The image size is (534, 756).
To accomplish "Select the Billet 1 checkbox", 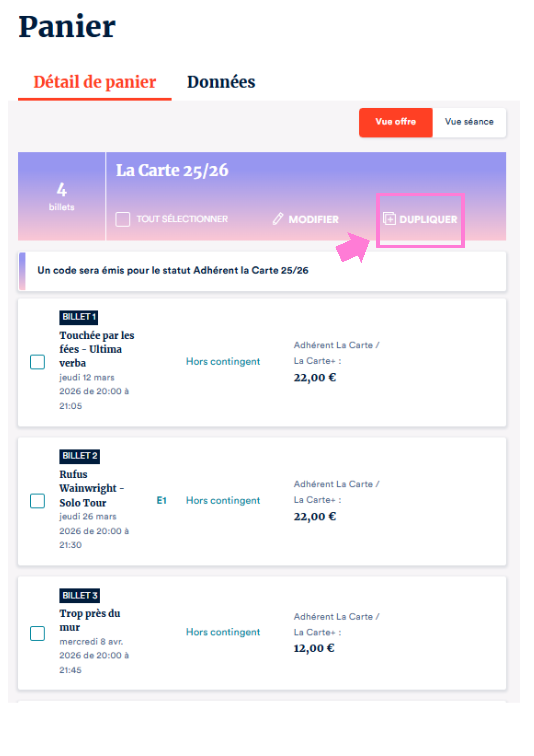I will click(37, 362).
